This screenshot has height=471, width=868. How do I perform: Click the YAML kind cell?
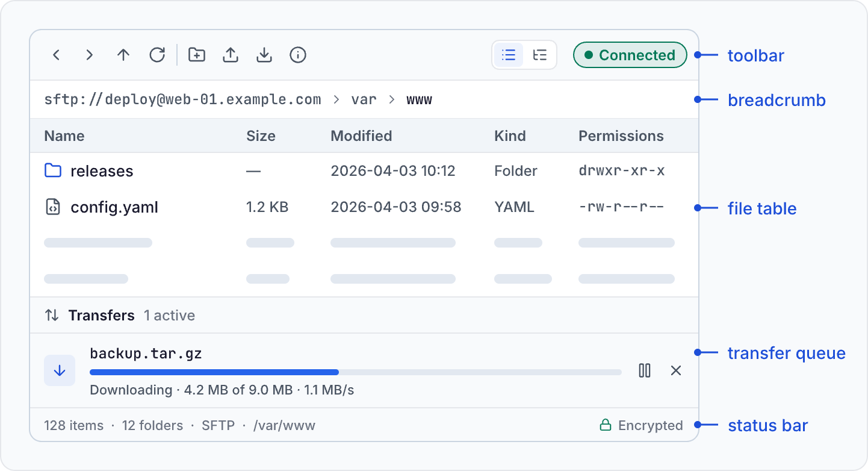pyautogui.click(x=514, y=207)
